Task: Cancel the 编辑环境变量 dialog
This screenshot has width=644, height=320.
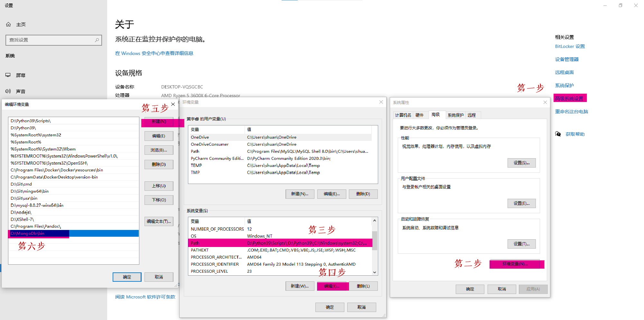Action: click(x=159, y=277)
